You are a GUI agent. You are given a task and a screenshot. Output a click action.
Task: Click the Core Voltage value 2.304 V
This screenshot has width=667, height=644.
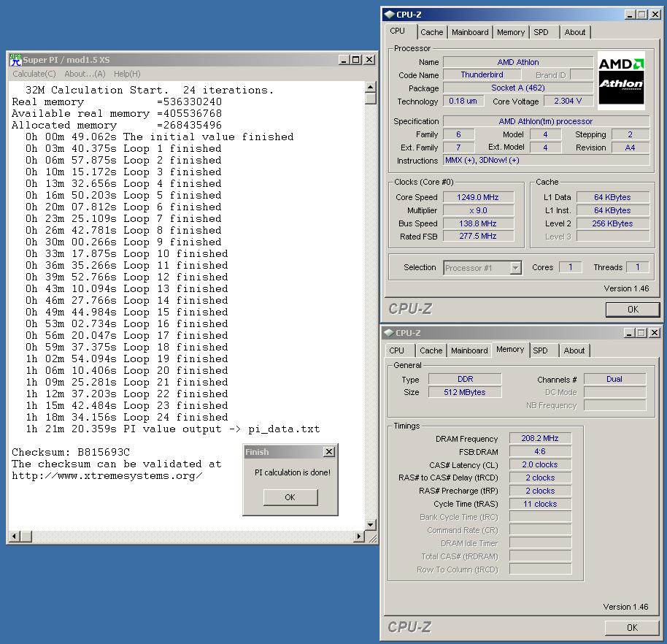coord(568,101)
